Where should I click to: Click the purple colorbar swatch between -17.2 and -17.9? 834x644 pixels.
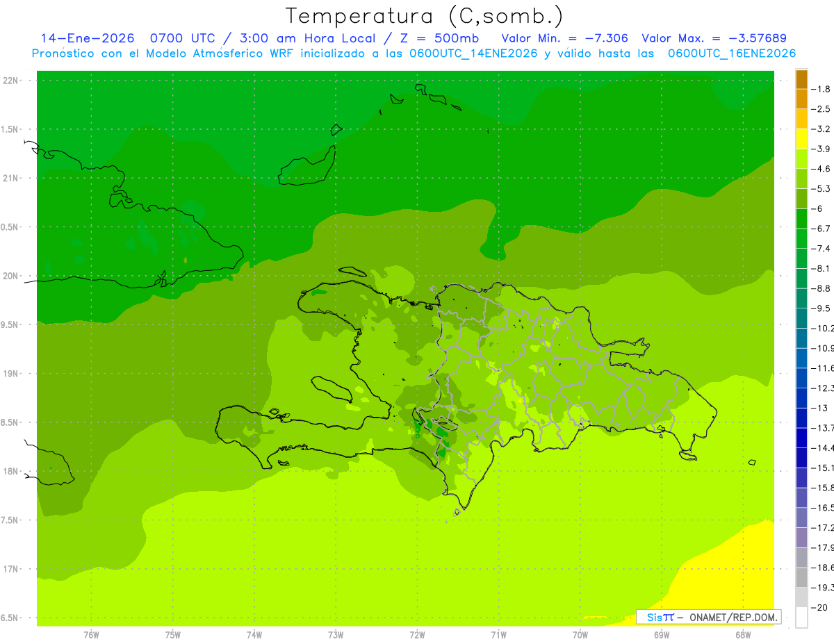801,537
